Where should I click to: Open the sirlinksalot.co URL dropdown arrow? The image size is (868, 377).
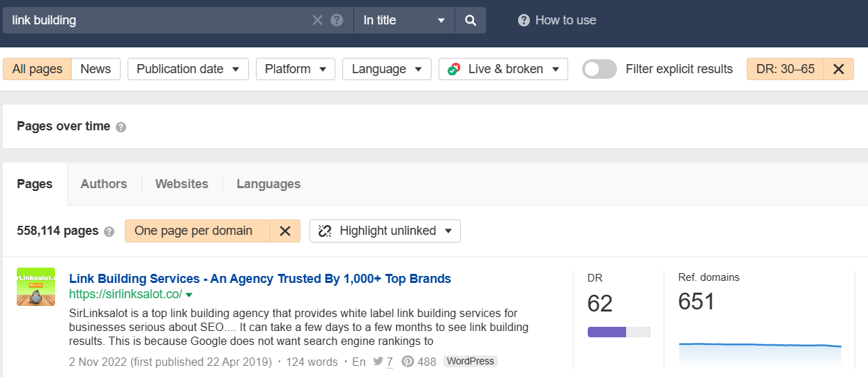189,295
